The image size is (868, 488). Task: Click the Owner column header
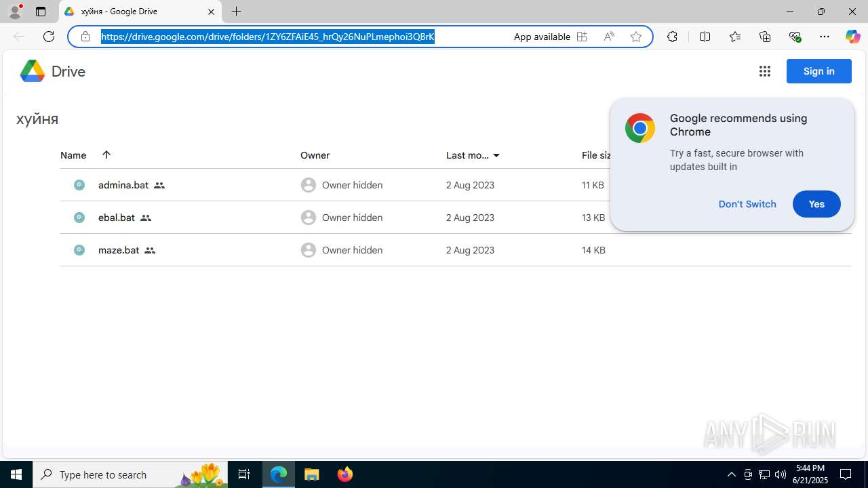(315, 155)
